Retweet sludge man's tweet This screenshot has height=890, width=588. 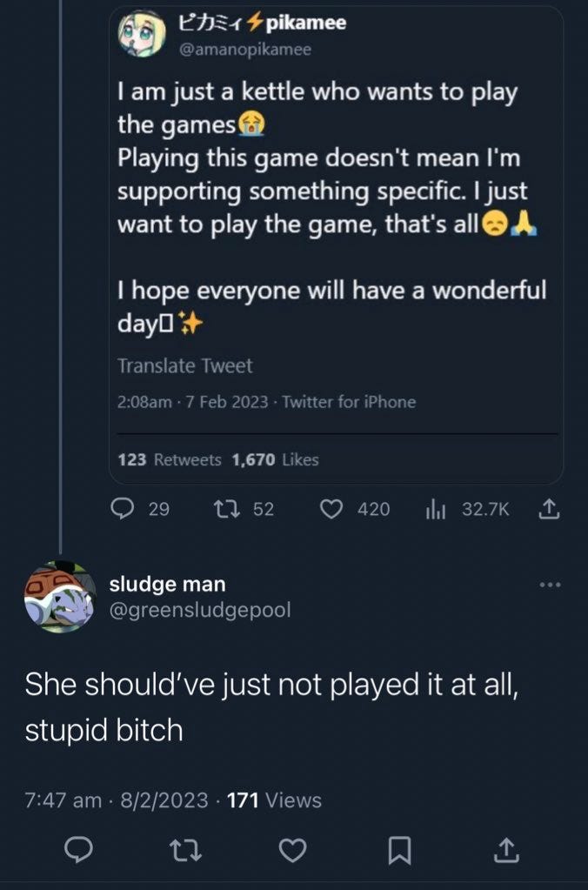(185, 850)
